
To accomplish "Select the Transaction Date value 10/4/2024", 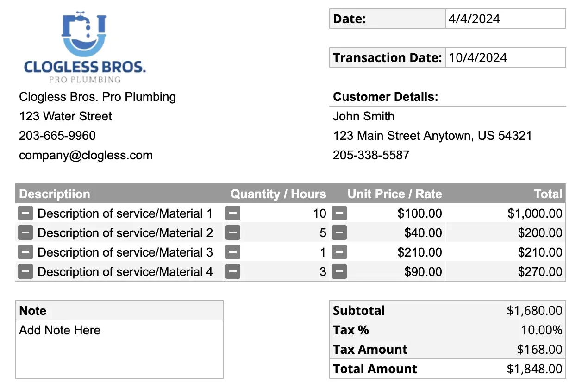I will click(x=506, y=57).
